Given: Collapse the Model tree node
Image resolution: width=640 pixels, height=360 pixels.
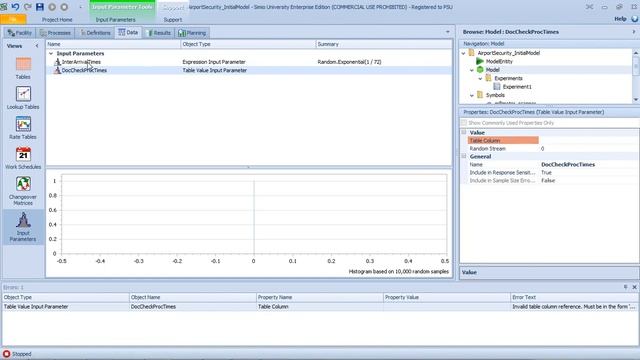Looking at the screenshot, I should pyautogui.click(x=472, y=70).
